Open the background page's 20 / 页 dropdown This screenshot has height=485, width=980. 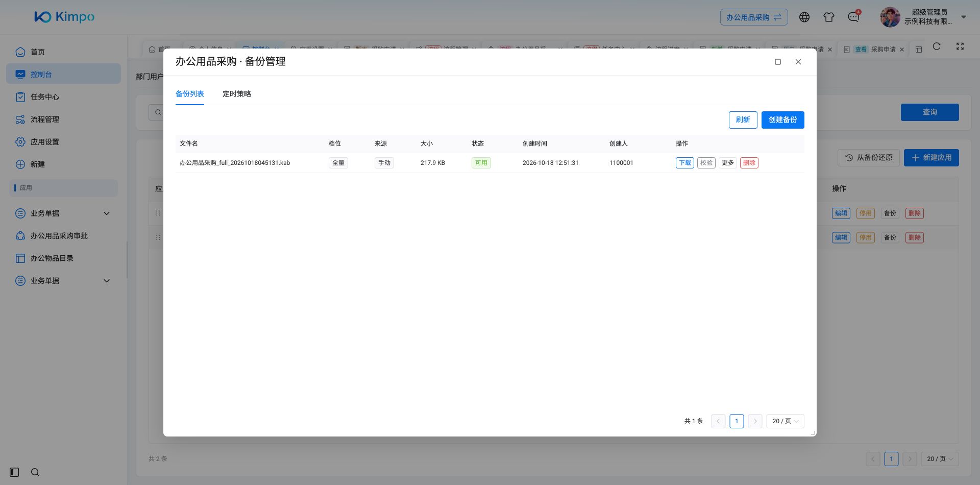coord(940,459)
